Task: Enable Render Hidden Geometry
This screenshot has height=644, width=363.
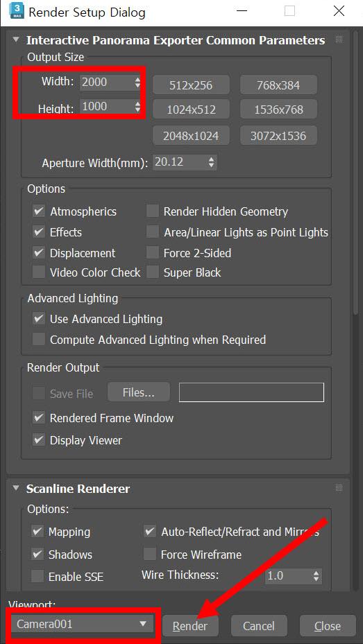Action: click(x=153, y=211)
